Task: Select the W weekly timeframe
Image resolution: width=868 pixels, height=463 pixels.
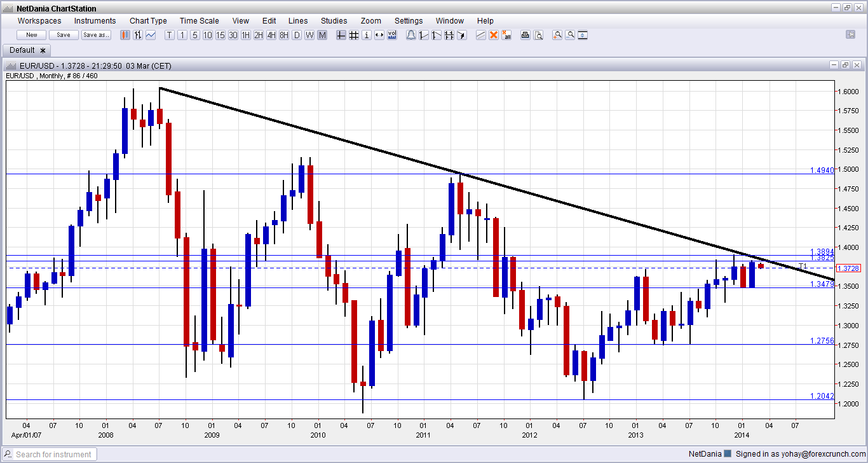Action: pyautogui.click(x=308, y=35)
